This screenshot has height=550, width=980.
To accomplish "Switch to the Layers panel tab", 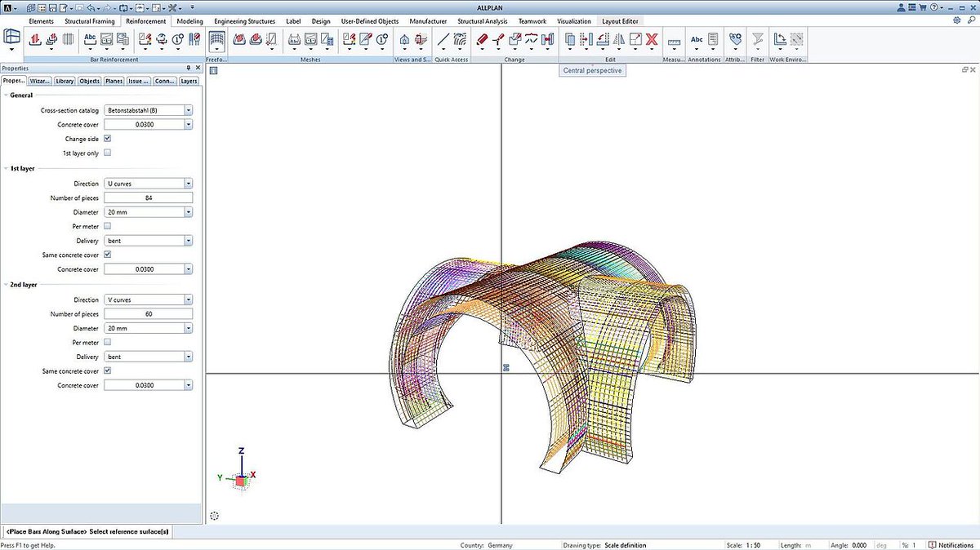I will click(189, 81).
